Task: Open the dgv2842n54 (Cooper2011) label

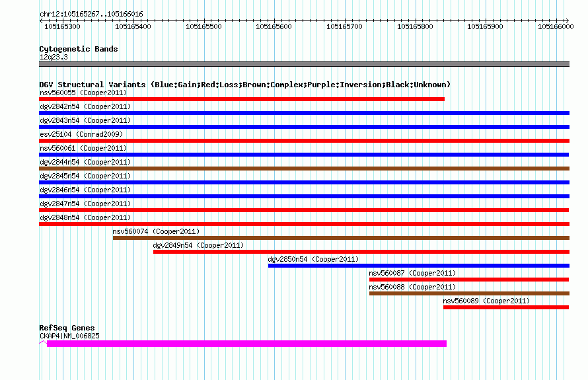Action: (85, 106)
